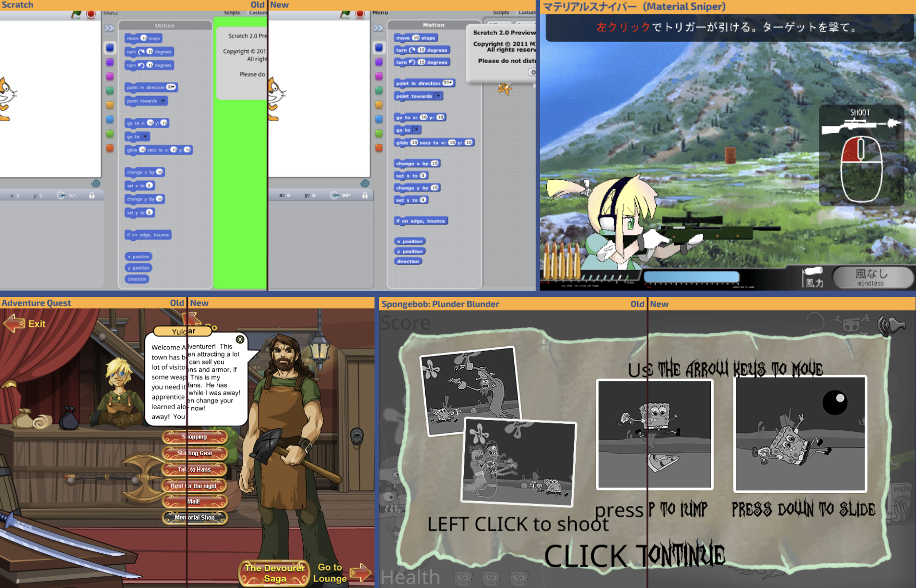This screenshot has height=588, width=916.
Task: Shoot the brown can target on the hillside
Action: [x=730, y=156]
